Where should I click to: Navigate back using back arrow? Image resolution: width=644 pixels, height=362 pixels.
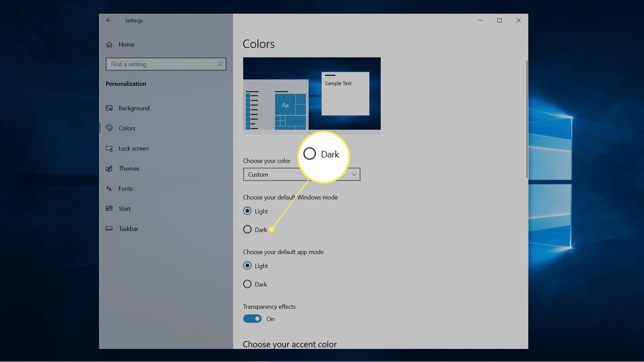coord(109,20)
